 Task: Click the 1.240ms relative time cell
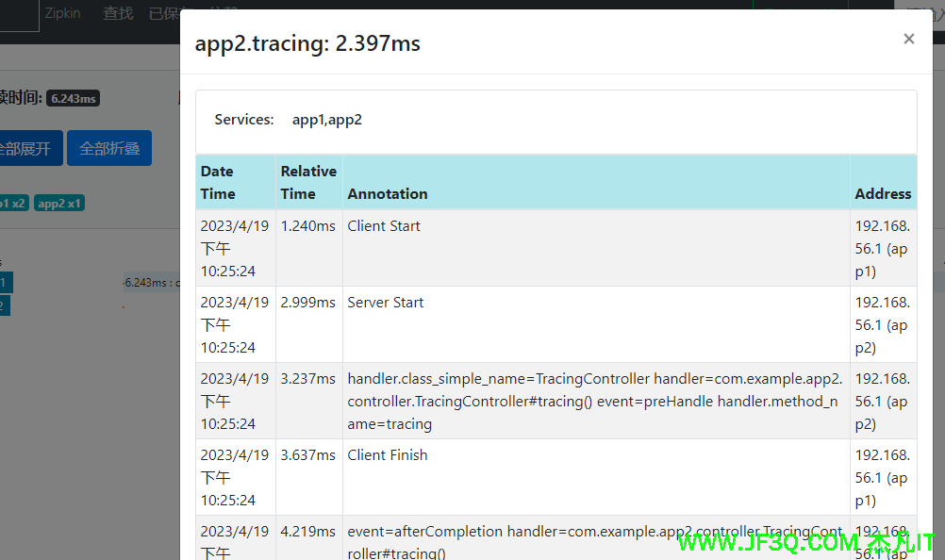click(308, 226)
